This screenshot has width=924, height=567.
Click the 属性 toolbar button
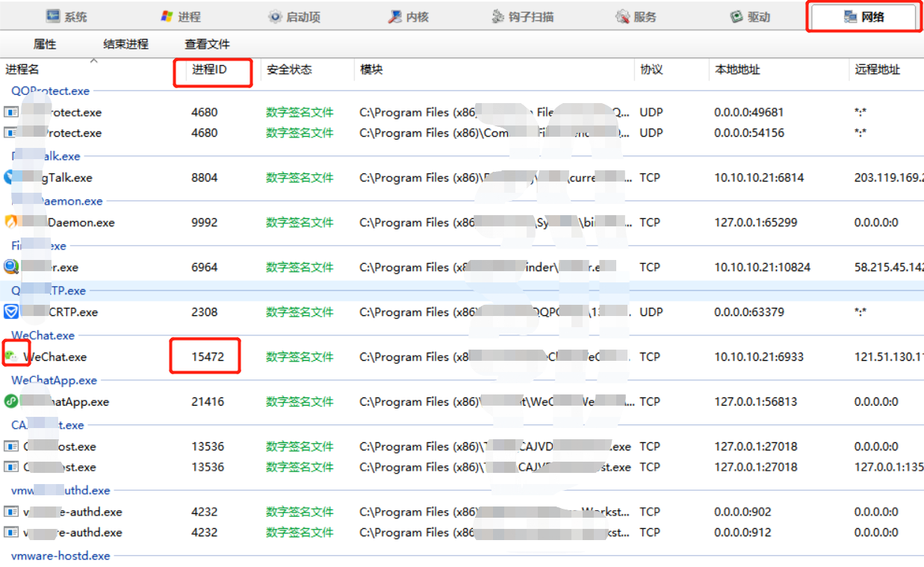(x=45, y=44)
